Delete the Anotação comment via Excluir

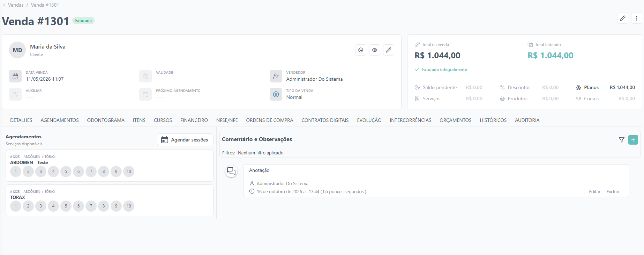613,192
